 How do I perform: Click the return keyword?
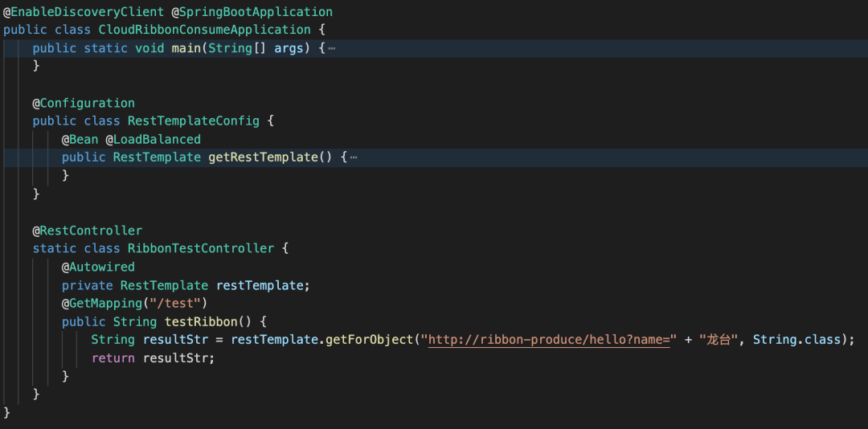[x=113, y=358]
